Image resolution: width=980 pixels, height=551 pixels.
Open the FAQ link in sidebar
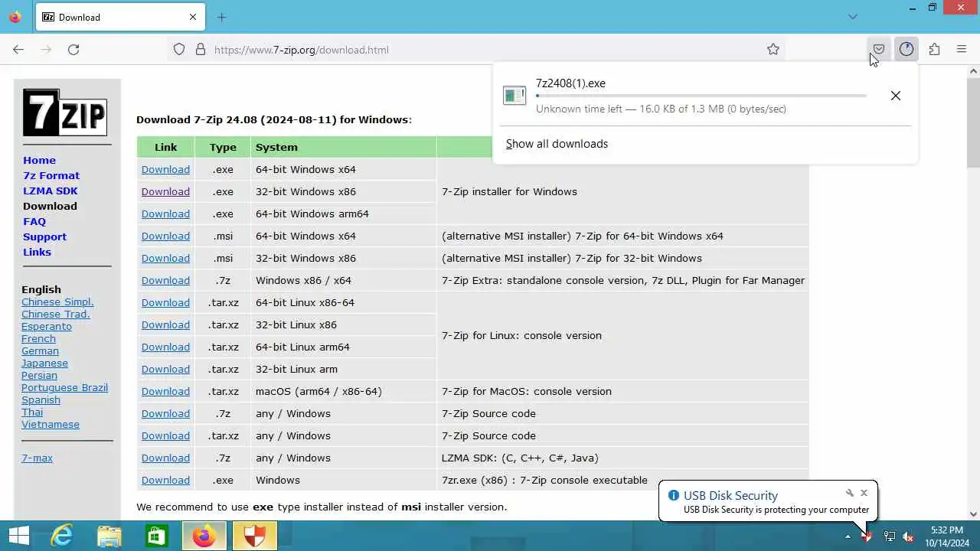point(34,221)
